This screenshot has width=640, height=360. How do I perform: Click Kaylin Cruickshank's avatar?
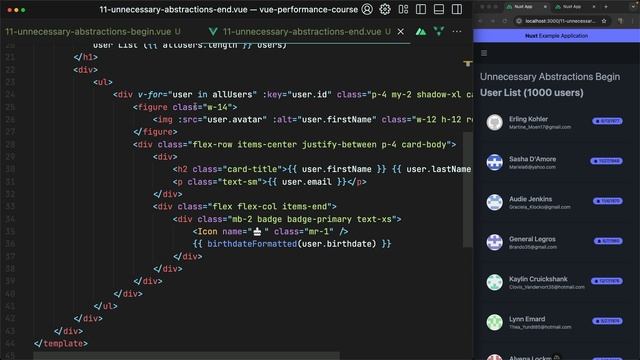click(x=494, y=282)
